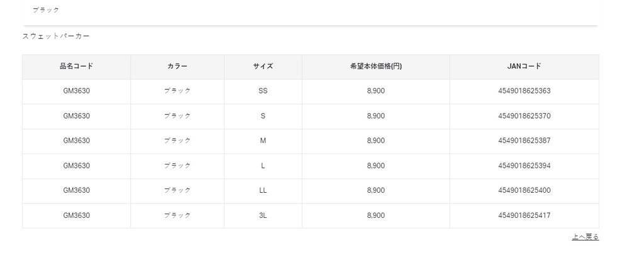Image resolution: width=644 pixels, height=265 pixels.
Task: Click the 3L size cell
Action: (x=263, y=215)
